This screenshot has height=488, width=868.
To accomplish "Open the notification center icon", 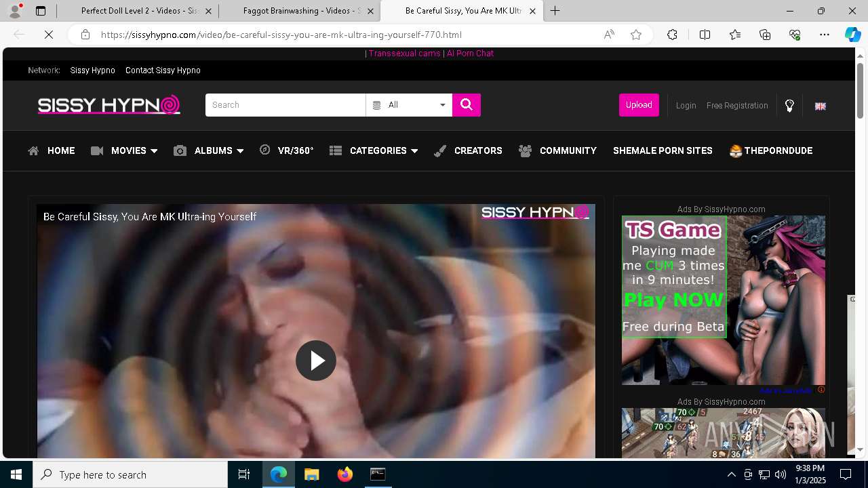I will (846, 474).
